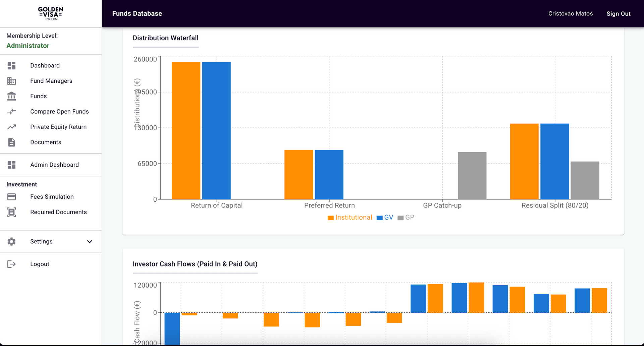Click the Funds Database header title
The height and width of the screenshot is (362, 644).
137,14
